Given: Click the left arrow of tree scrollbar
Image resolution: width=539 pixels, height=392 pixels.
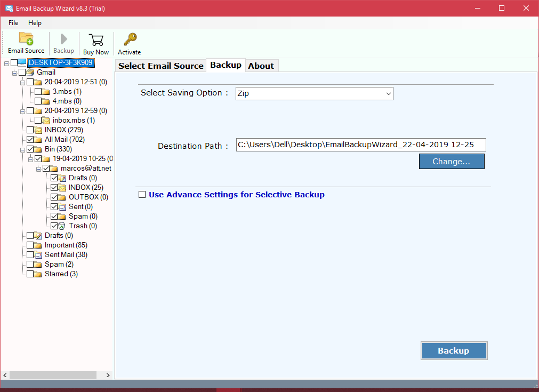Looking at the screenshot, I should (5, 375).
